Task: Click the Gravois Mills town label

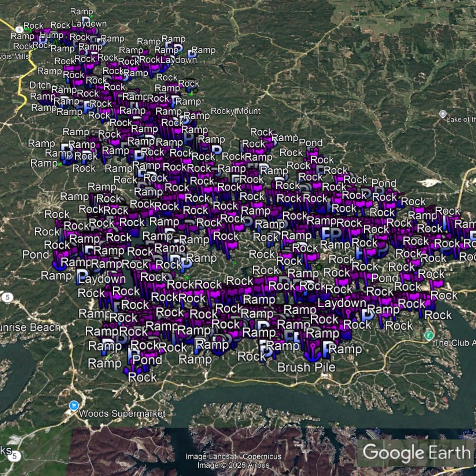Action: coord(15,56)
